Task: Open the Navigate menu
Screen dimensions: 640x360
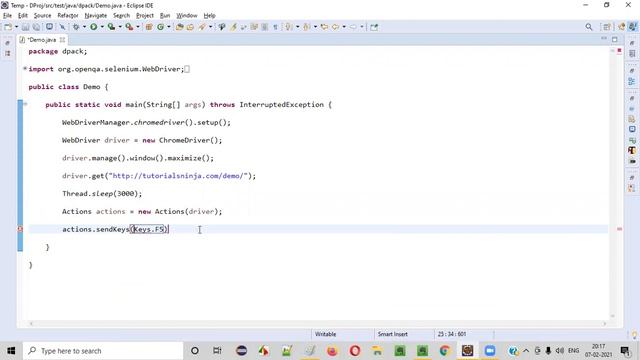Action: [96, 16]
